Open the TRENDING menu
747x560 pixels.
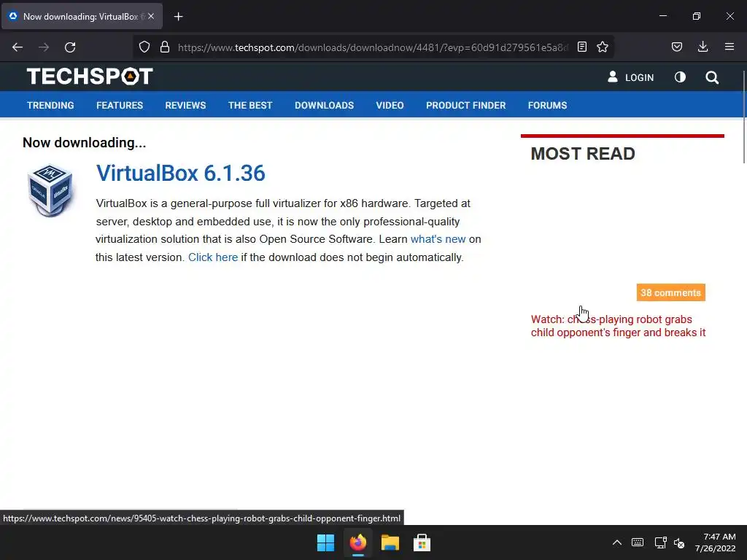click(50, 105)
